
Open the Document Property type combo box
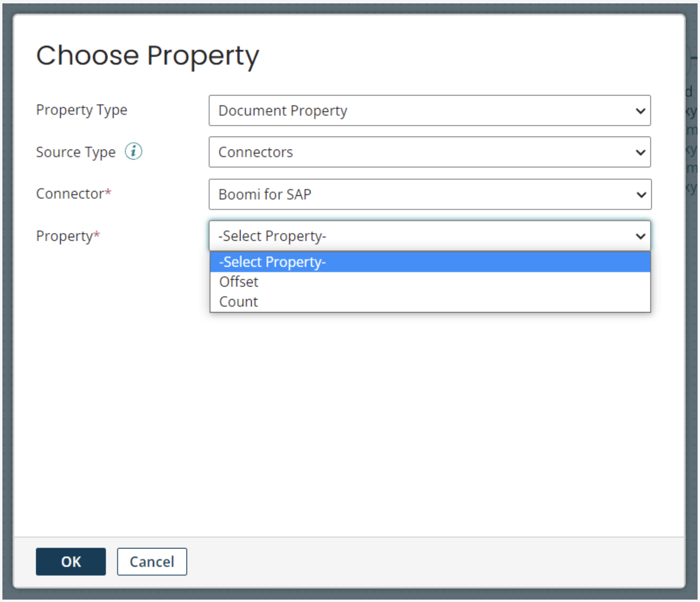[x=424, y=111]
